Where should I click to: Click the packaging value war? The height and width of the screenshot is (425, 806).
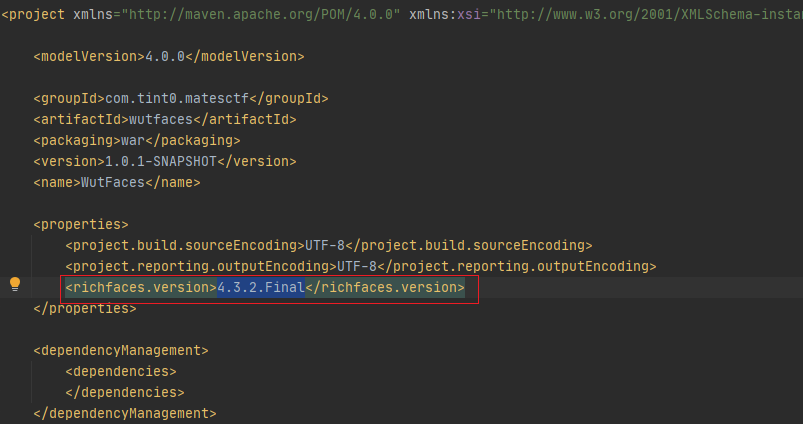tap(132, 140)
